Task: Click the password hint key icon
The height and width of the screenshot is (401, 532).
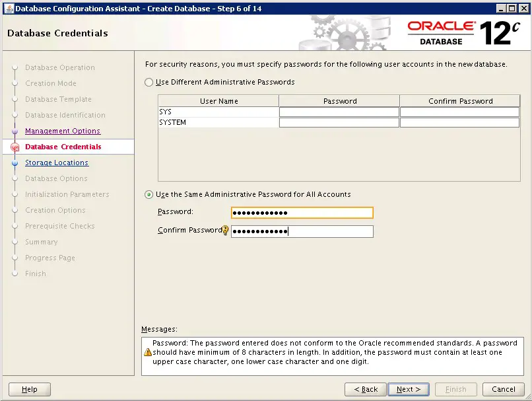Action: coord(225,230)
